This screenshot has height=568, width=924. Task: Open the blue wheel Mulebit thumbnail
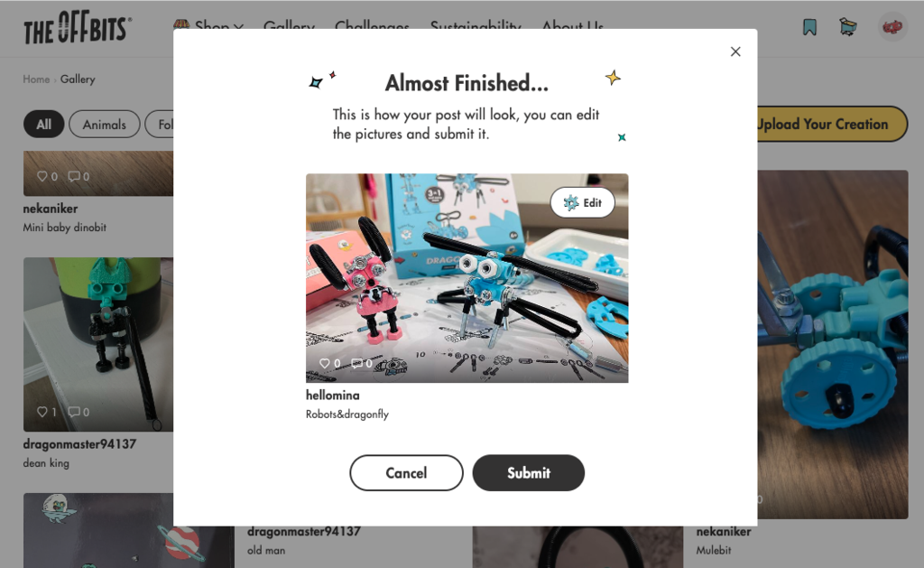[x=833, y=344]
